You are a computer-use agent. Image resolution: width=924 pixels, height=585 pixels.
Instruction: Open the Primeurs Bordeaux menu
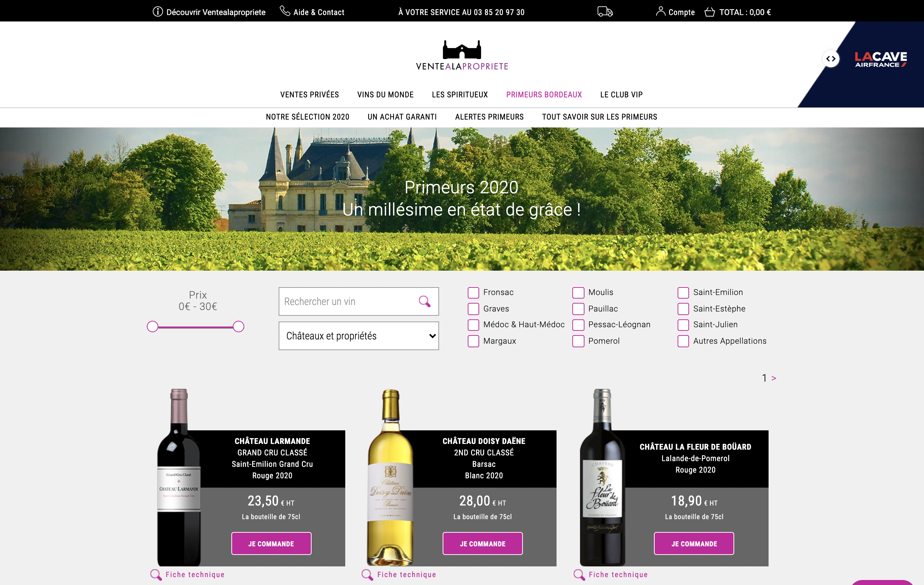544,95
